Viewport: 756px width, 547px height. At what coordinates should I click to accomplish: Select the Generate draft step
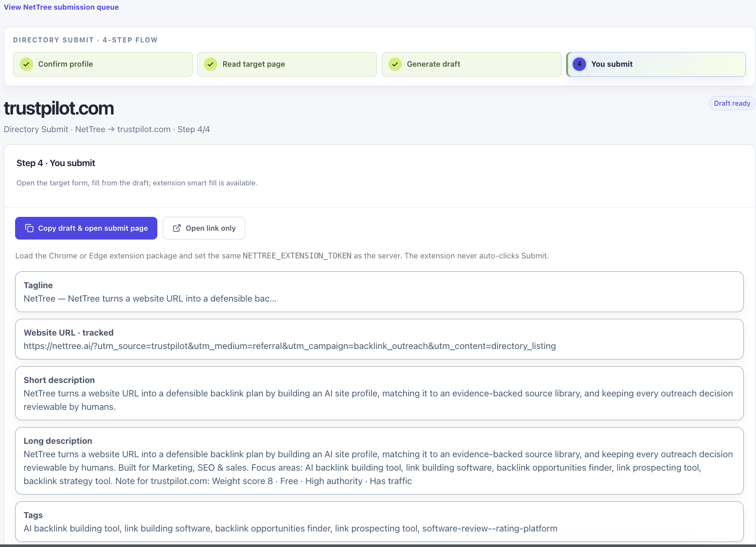click(x=472, y=64)
